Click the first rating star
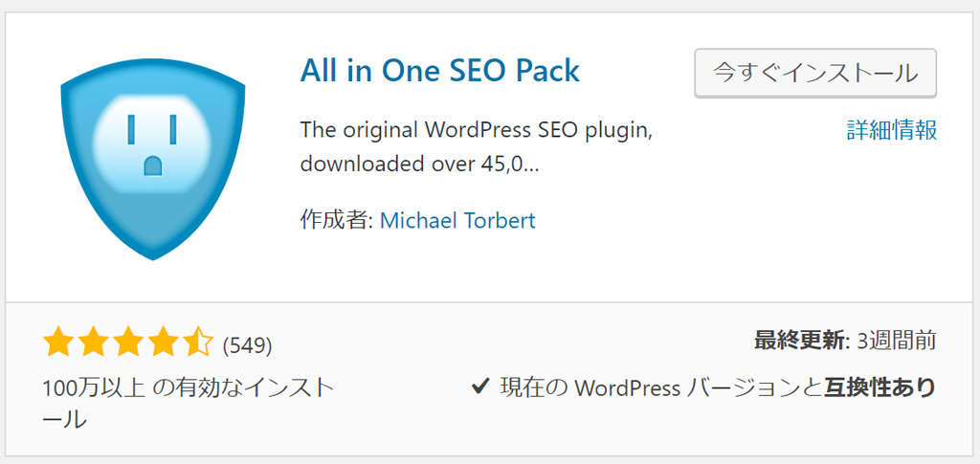 pyautogui.click(x=59, y=342)
